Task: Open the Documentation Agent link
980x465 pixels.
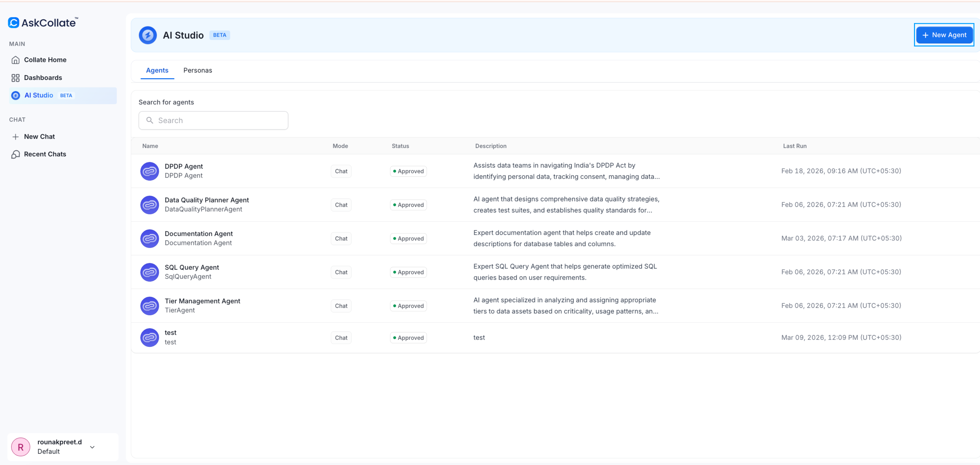Action: pos(198,234)
